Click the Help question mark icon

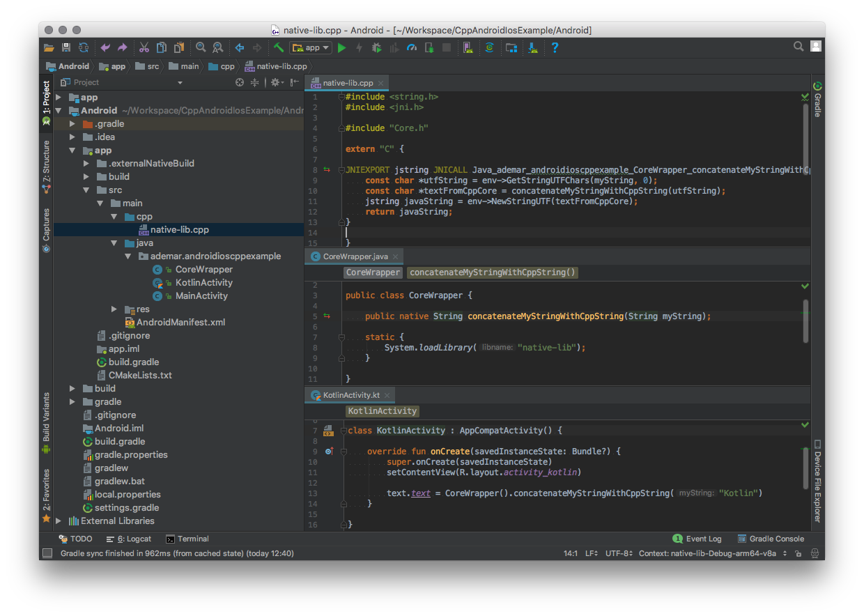point(555,48)
